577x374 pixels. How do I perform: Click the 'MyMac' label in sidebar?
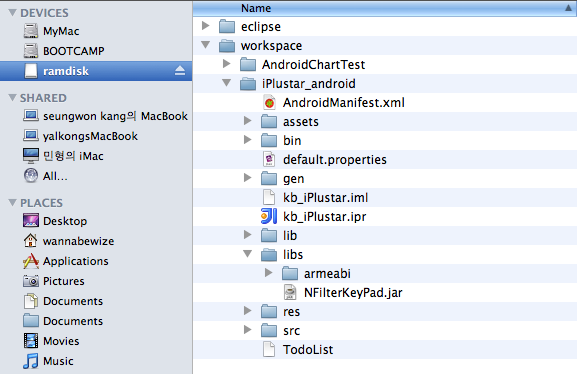(61, 31)
